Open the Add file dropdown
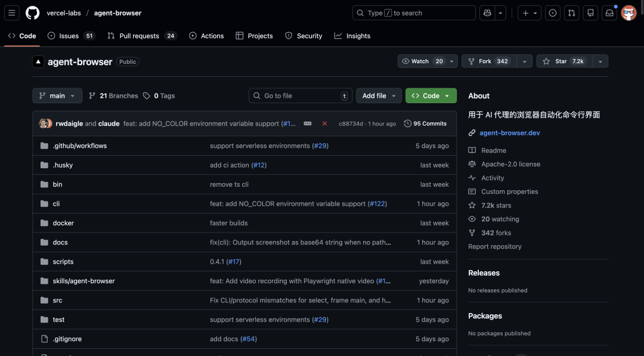 click(379, 95)
